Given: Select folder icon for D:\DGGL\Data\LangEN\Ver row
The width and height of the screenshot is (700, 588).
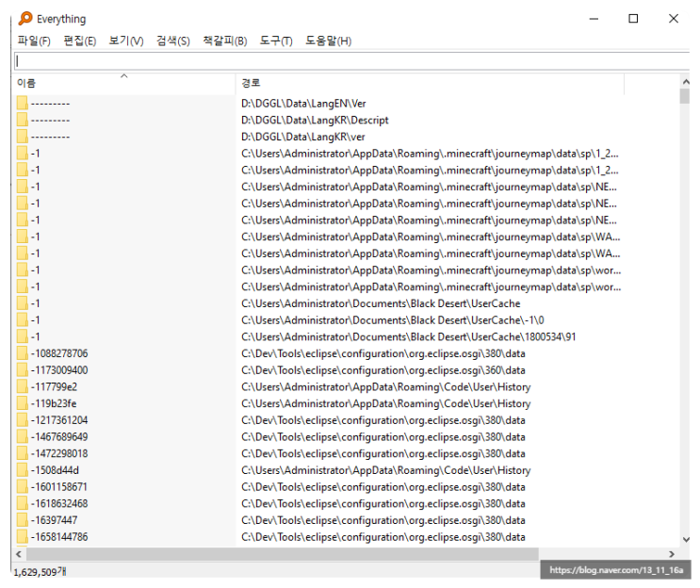Looking at the screenshot, I should click(x=23, y=103).
